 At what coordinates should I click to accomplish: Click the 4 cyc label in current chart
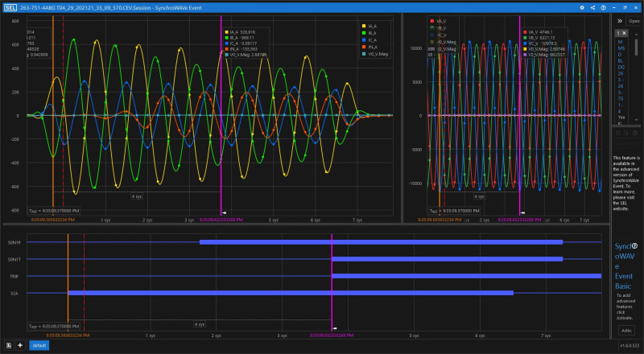click(137, 196)
